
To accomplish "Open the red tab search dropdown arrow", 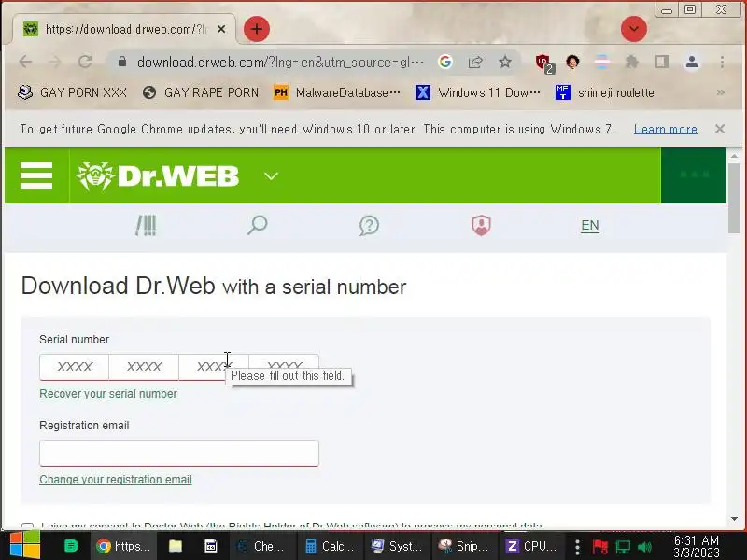I will pos(634,29).
